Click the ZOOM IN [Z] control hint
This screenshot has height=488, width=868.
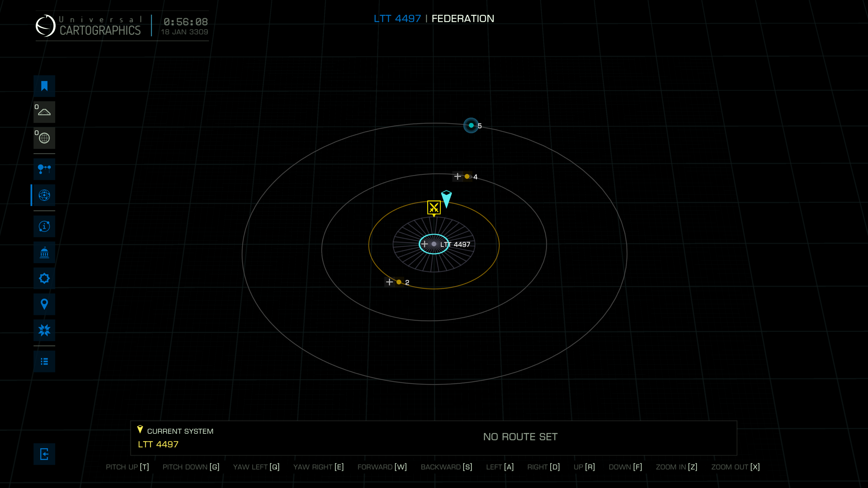pyautogui.click(x=677, y=467)
